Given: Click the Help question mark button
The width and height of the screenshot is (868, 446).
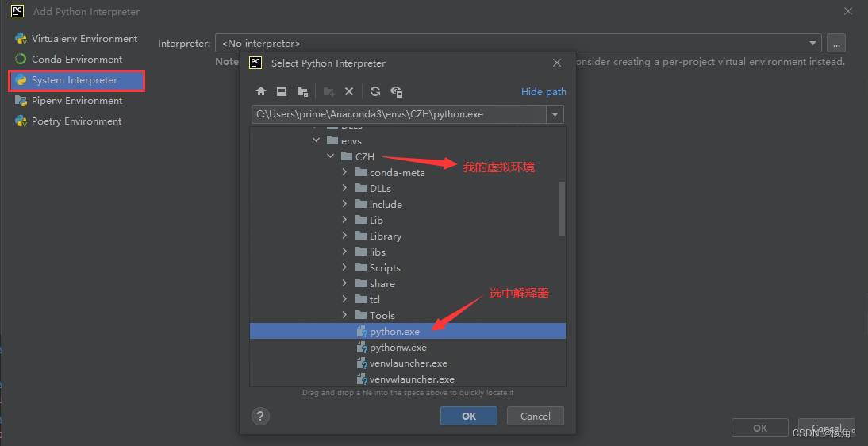Looking at the screenshot, I should tap(260, 416).
